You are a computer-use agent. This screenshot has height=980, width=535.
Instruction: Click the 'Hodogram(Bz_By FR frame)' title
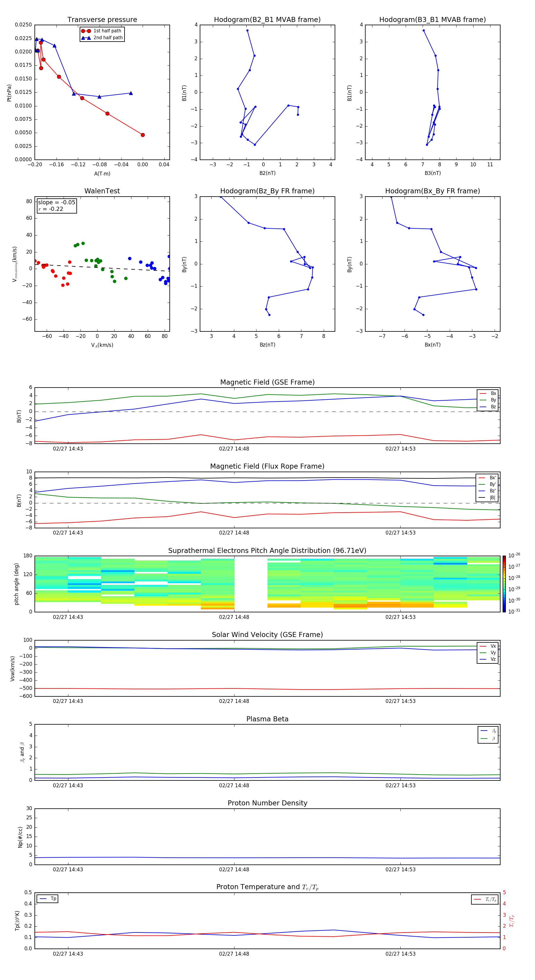pos(267,191)
